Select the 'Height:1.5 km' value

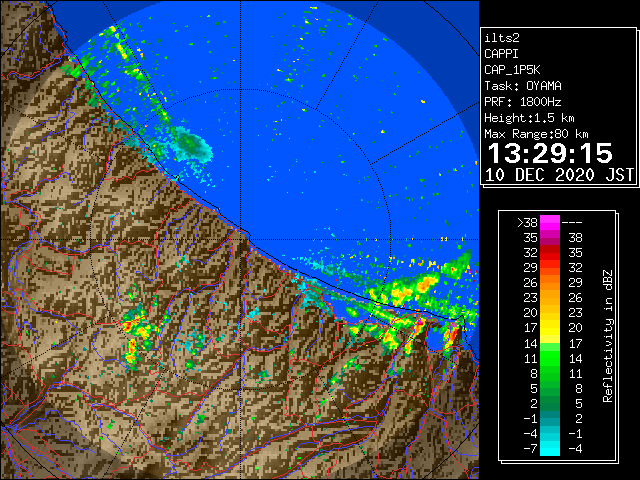pos(529,118)
